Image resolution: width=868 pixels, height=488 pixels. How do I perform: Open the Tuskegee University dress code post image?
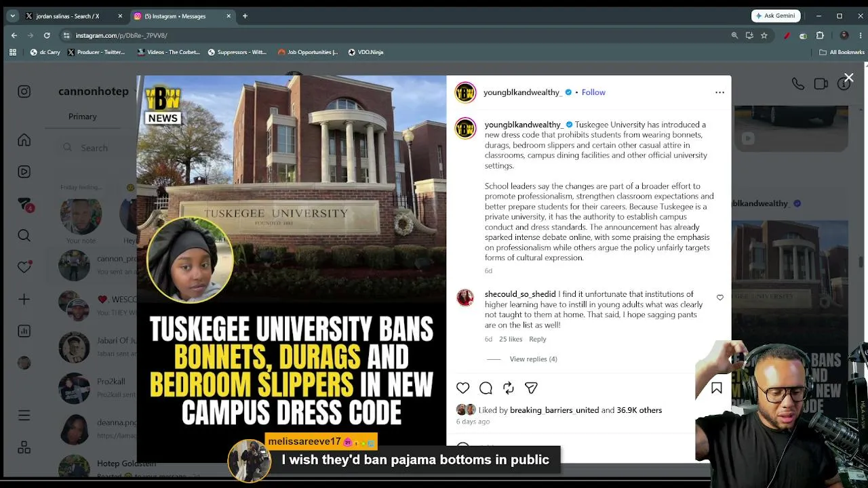[292, 268]
